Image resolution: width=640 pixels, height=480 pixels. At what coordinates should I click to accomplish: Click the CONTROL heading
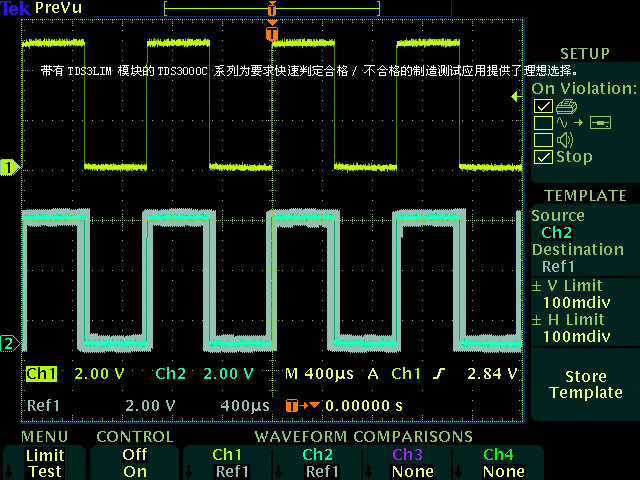[x=135, y=437]
